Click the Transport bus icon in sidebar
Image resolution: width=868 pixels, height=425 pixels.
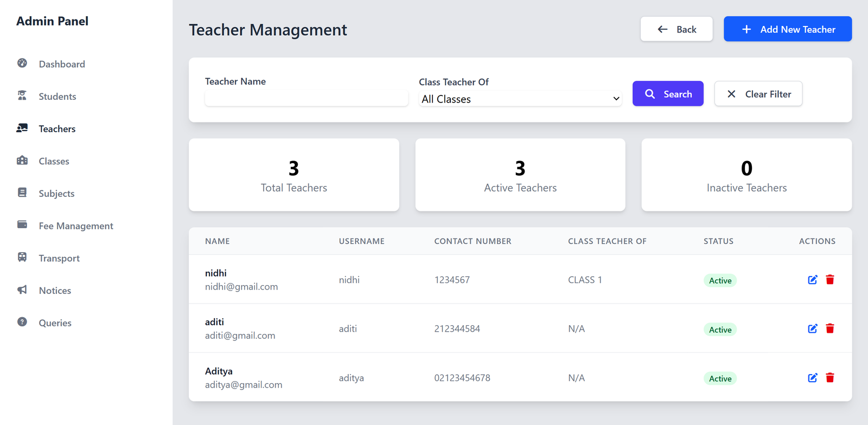22,257
